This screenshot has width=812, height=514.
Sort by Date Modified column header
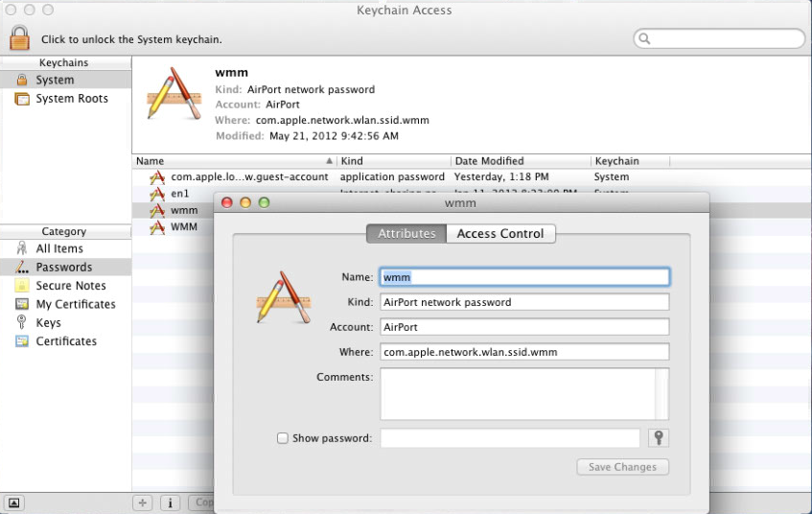tap(521, 161)
